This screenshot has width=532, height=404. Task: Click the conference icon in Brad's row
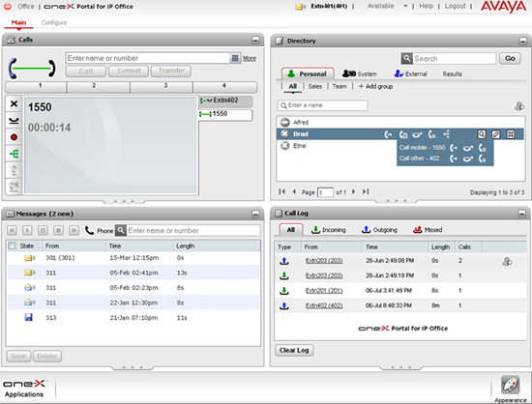point(447,134)
